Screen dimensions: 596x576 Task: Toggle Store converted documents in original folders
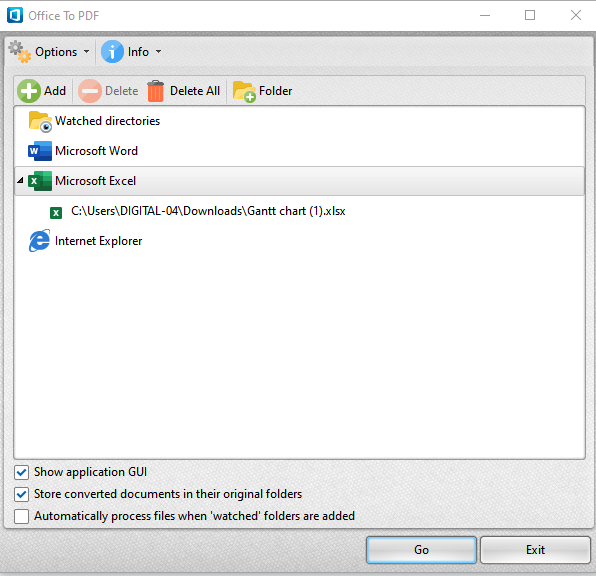pos(21,495)
